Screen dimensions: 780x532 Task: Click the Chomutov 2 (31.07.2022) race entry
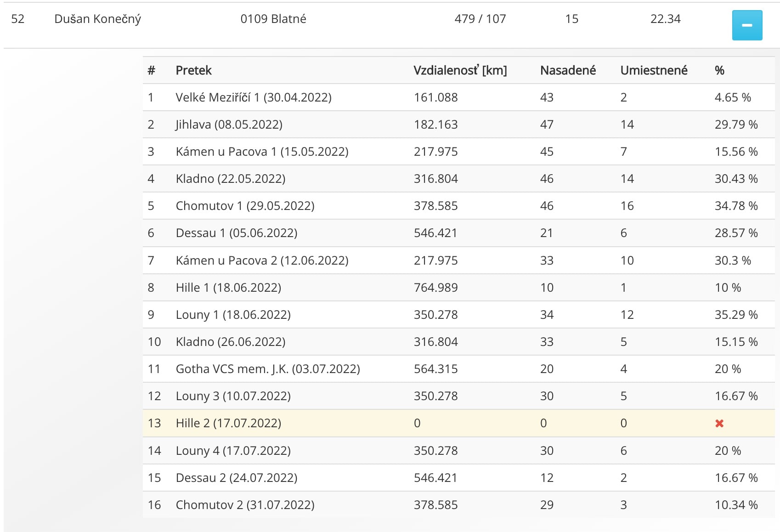tap(245, 505)
